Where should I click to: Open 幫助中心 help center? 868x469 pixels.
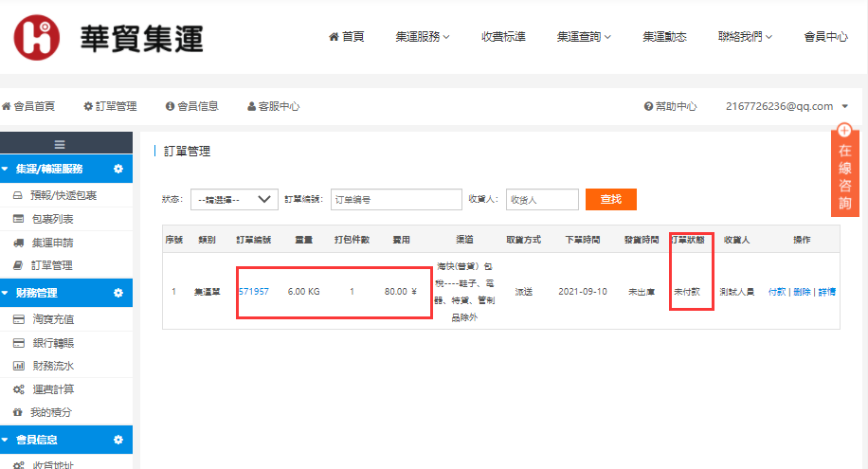670,106
